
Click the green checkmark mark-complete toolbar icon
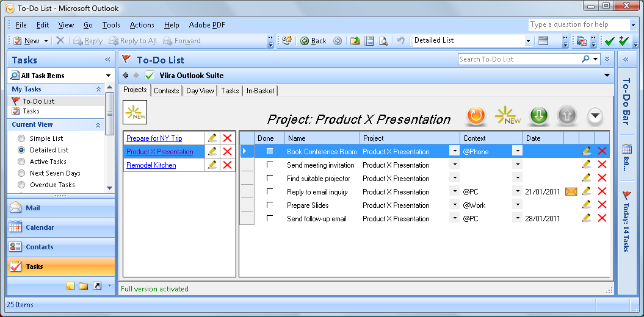click(x=610, y=41)
